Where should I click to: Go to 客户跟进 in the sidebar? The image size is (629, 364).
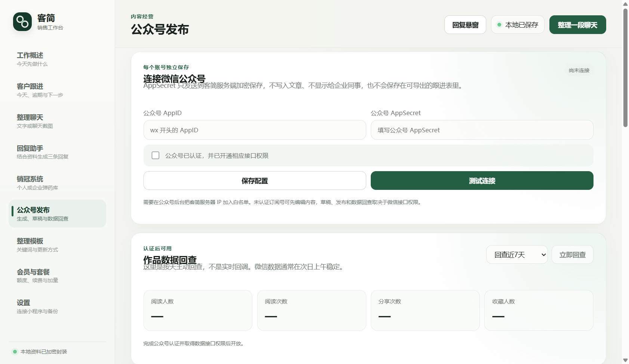(x=57, y=90)
